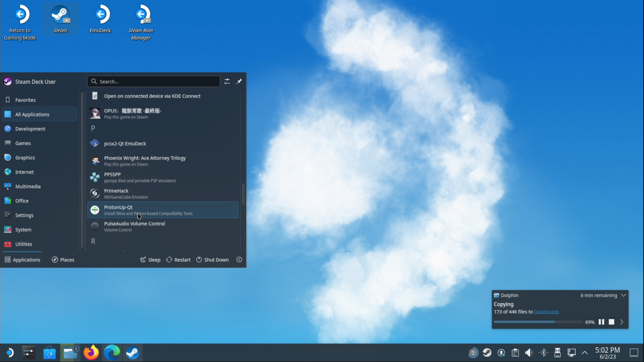644x362 pixels.
Task: Select Office category
Action: pos(39,201)
